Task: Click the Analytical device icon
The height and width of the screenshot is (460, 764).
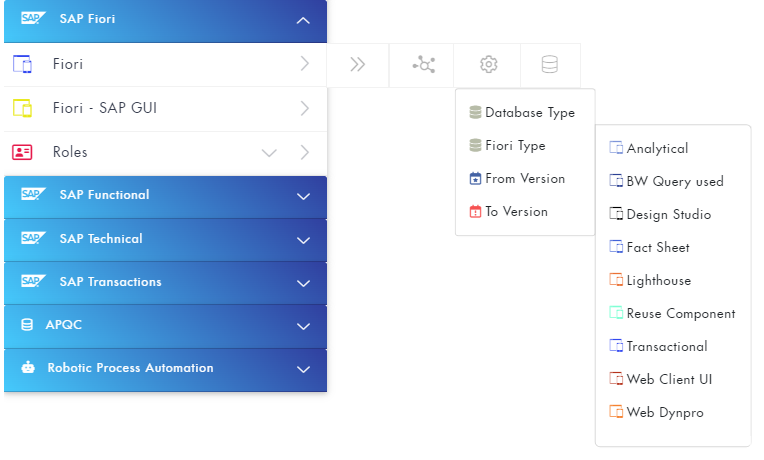Action: tap(616, 148)
